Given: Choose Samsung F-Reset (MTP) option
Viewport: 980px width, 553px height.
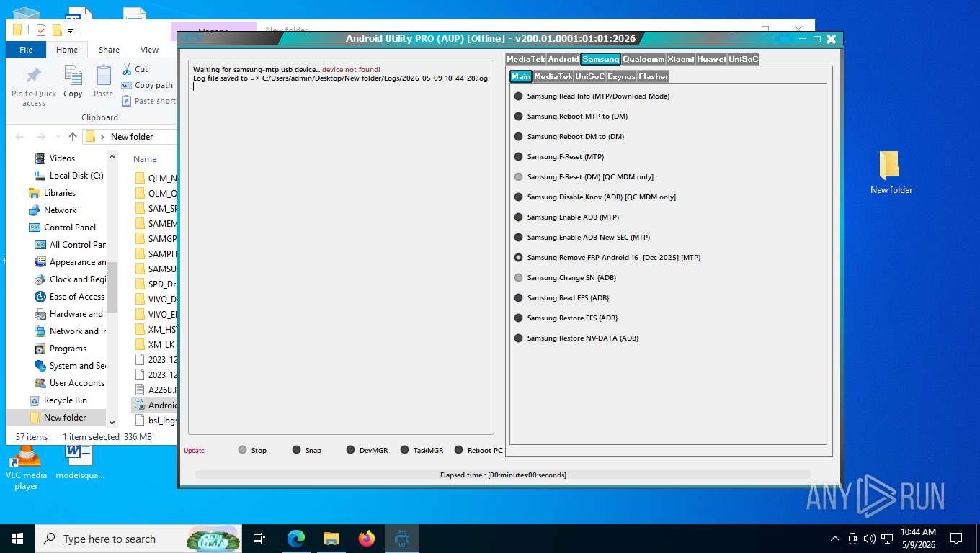Looking at the screenshot, I should (559, 156).
